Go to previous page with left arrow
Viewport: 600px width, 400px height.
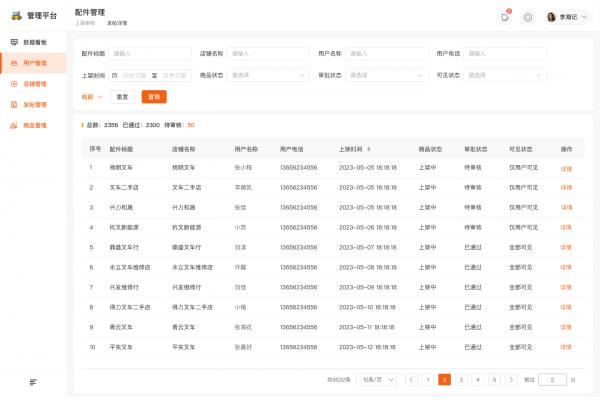(x=411, y=380)
